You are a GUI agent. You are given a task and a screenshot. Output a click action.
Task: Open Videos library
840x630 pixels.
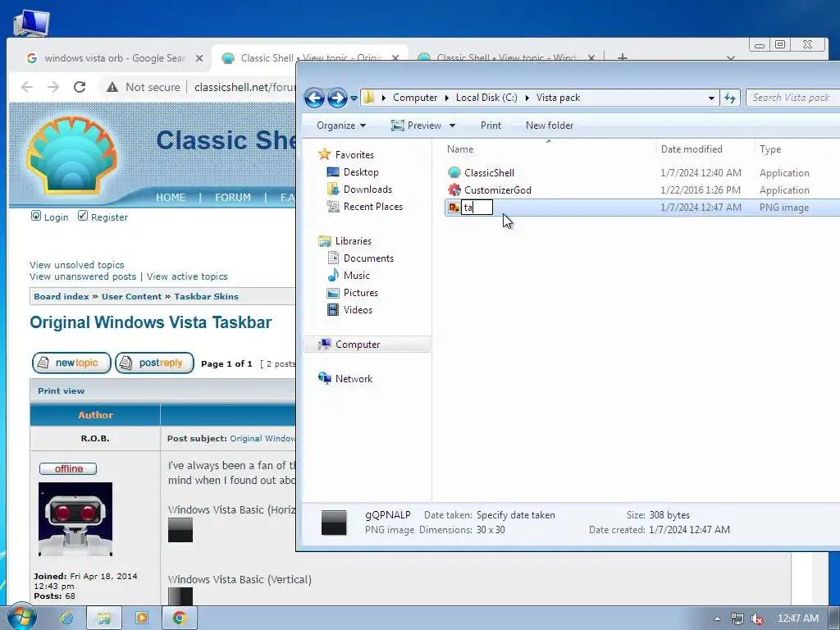(358, 309)
